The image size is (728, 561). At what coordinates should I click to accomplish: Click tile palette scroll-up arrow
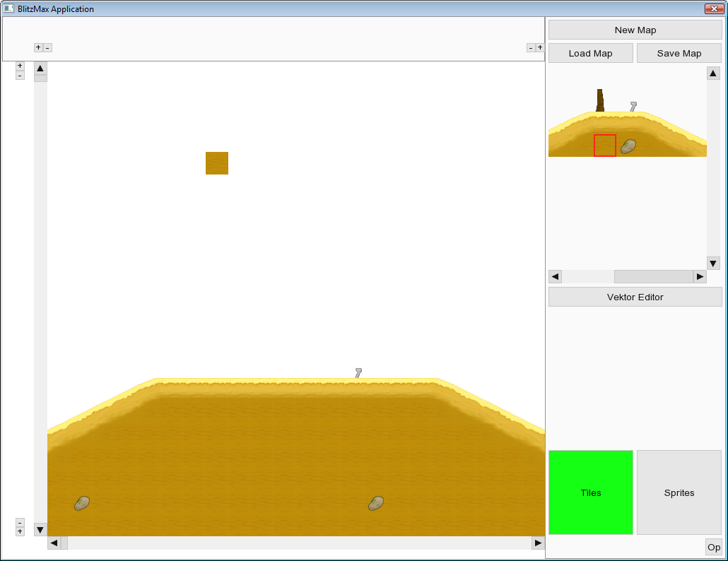[x=713, y=73]
